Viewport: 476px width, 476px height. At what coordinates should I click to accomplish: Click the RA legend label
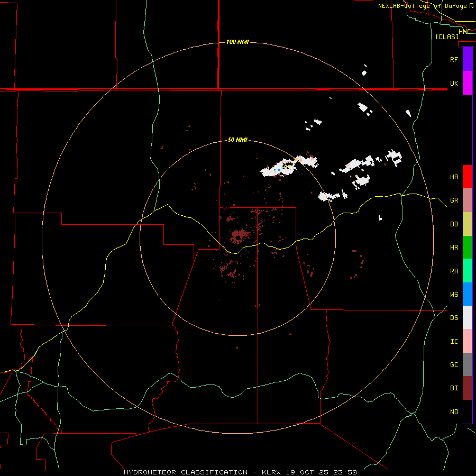454,271
